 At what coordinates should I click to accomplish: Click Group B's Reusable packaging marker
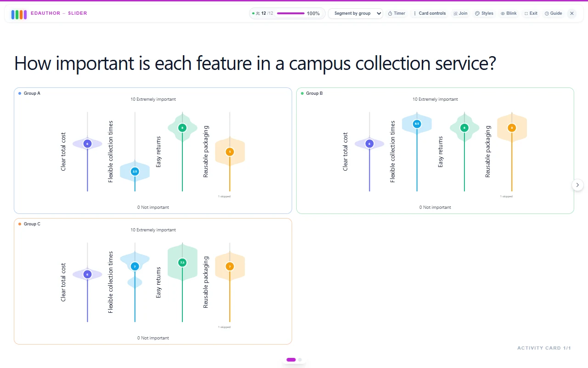click(x=512, y=128)
